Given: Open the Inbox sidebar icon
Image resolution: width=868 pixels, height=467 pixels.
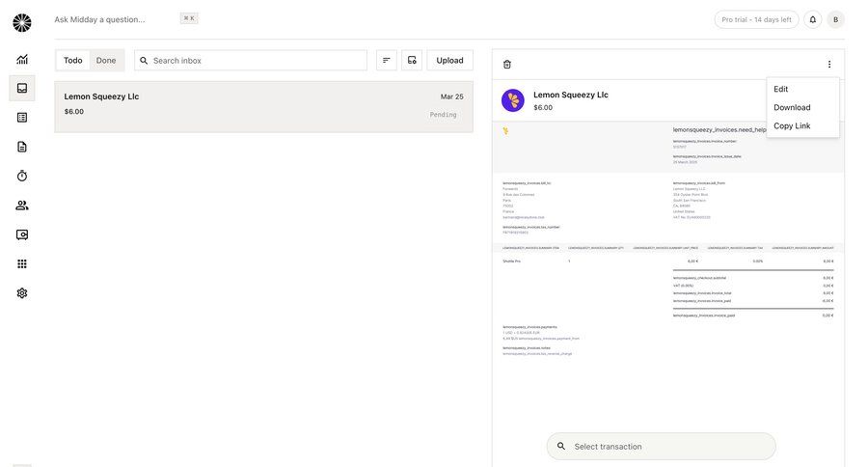Looking at the screenshot, I should (x=22, y=88).
